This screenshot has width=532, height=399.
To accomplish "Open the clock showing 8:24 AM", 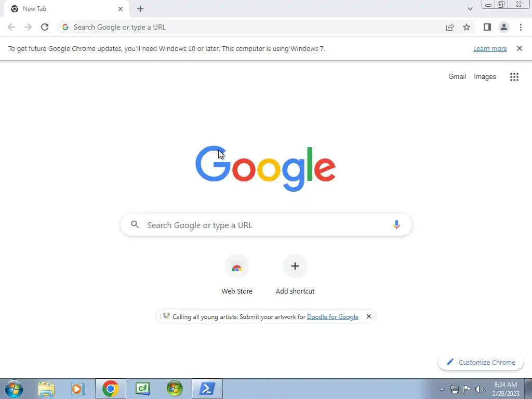I will [506, 389].
